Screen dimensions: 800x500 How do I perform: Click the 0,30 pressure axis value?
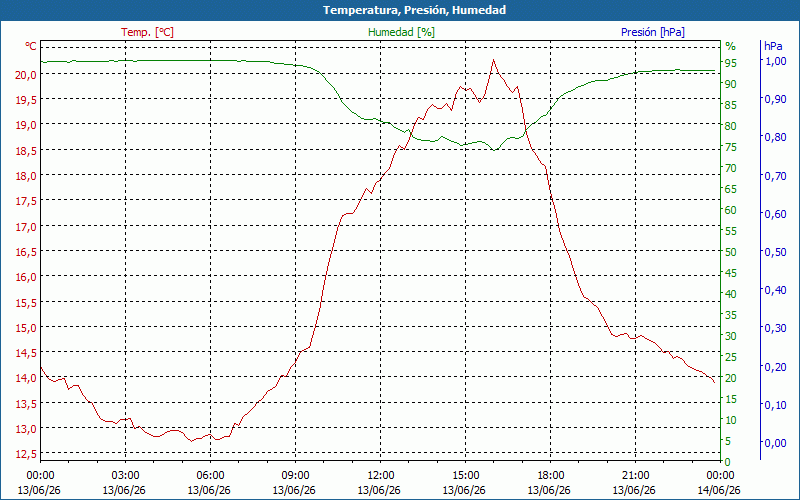click(x=775, y=329)
